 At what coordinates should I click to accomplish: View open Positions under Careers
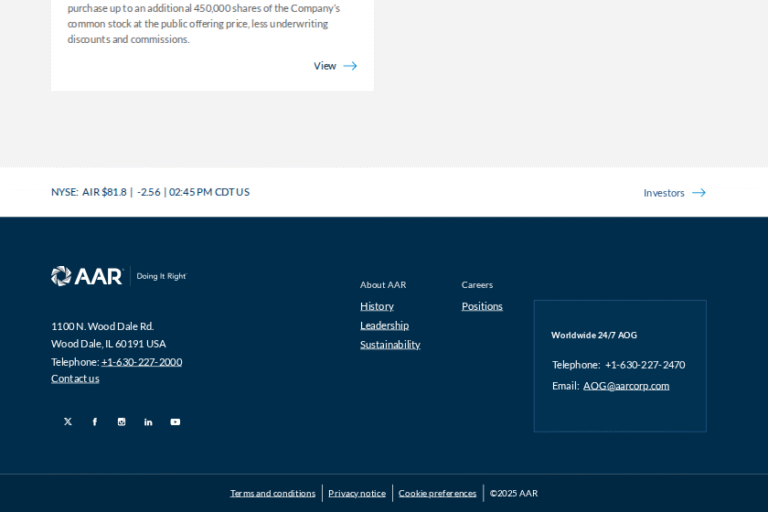(x=482, y=306)
